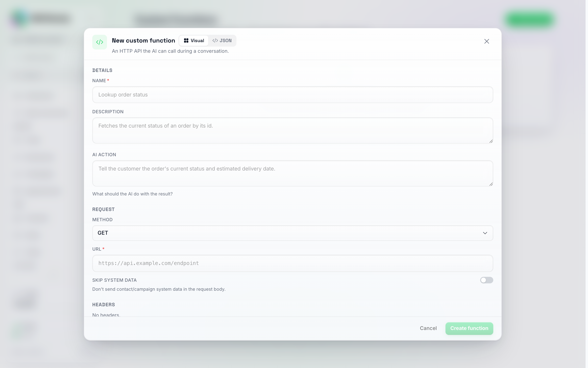Grab the Description textarea resize handle
This screenshot has width=588, height=368.
point(491,141)
